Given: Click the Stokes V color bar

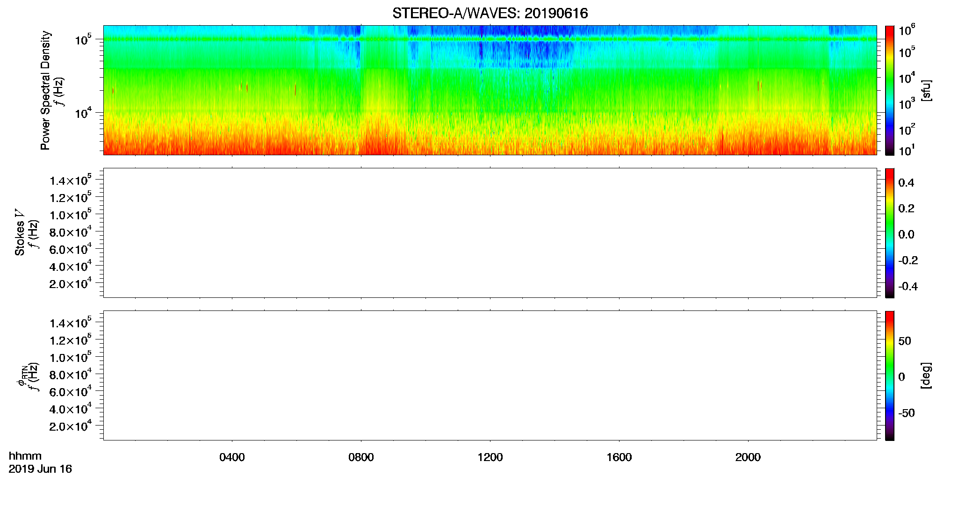Looking at the screenshot, I should pyautogui.click(x=890, y=233).
